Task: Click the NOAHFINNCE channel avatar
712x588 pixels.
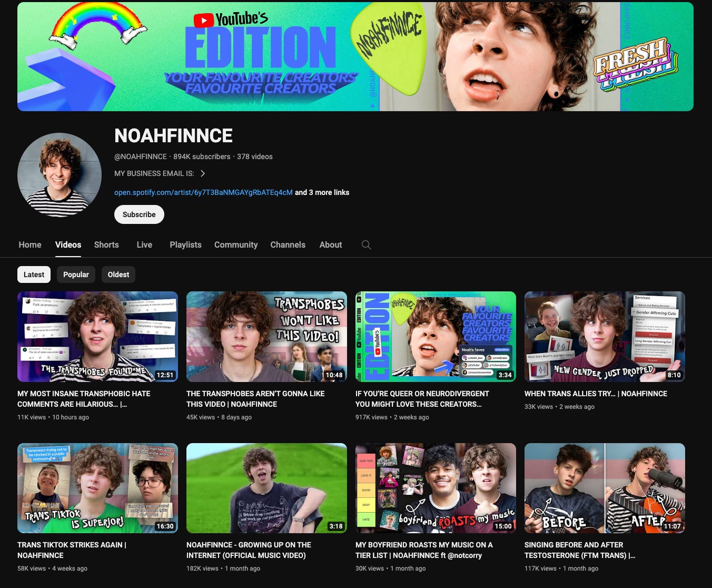Action: 60,174
